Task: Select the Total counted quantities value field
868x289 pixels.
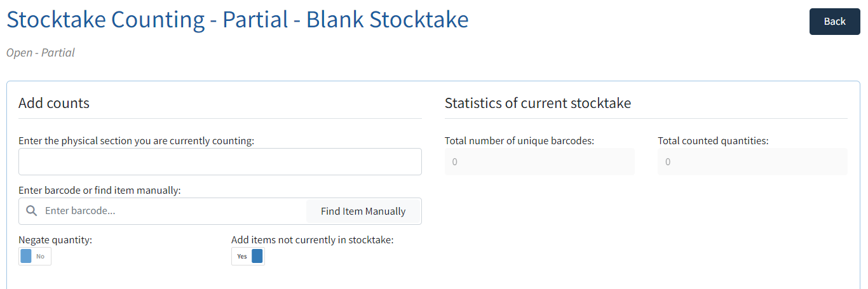Action: 752,162
